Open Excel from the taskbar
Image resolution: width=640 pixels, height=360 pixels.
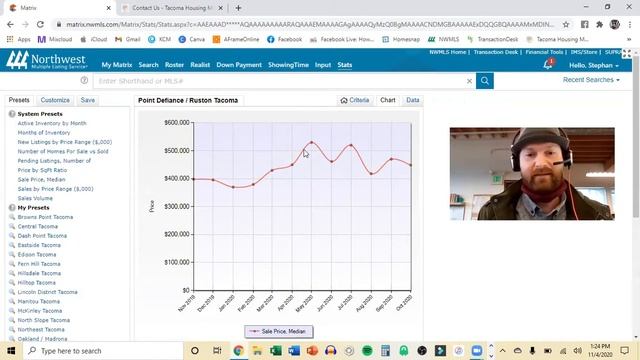276,351
